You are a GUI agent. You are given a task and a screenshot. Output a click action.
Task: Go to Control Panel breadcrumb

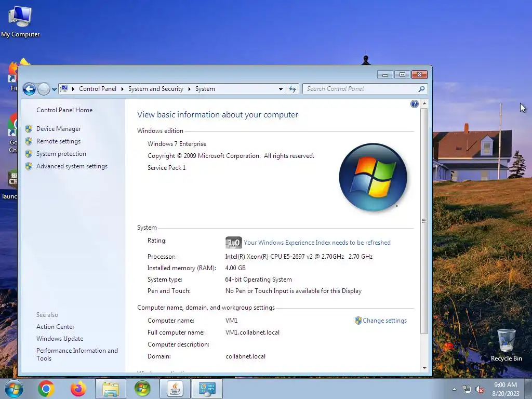(98, 89)
